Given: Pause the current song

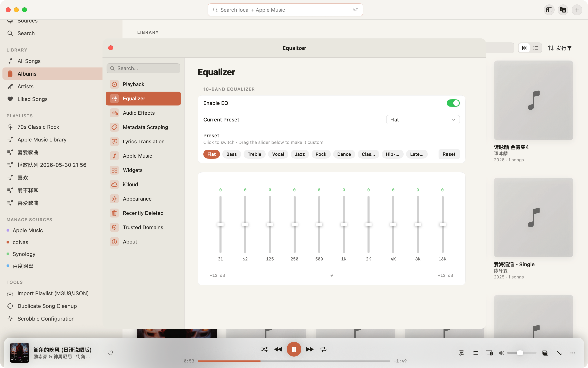Looking at the screenshot, I should click(x=294, y=349).
